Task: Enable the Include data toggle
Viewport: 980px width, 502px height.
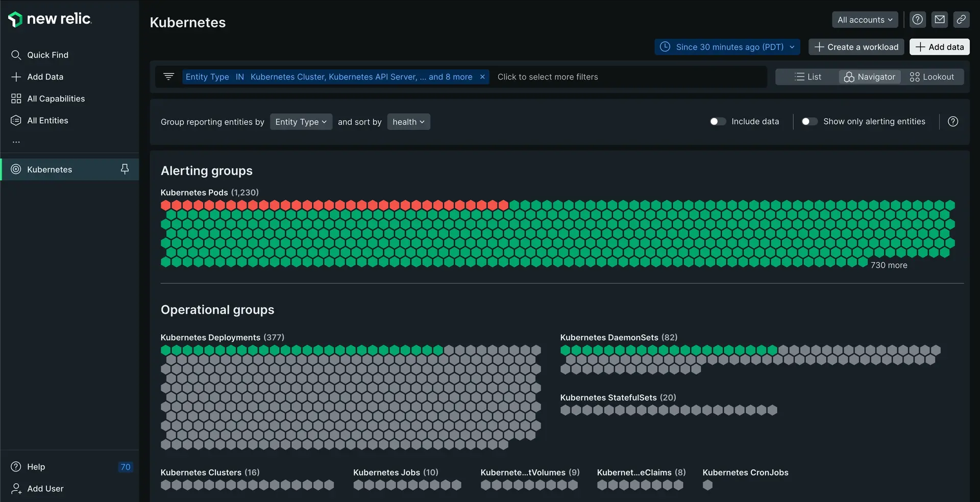Action: [718, 121]
